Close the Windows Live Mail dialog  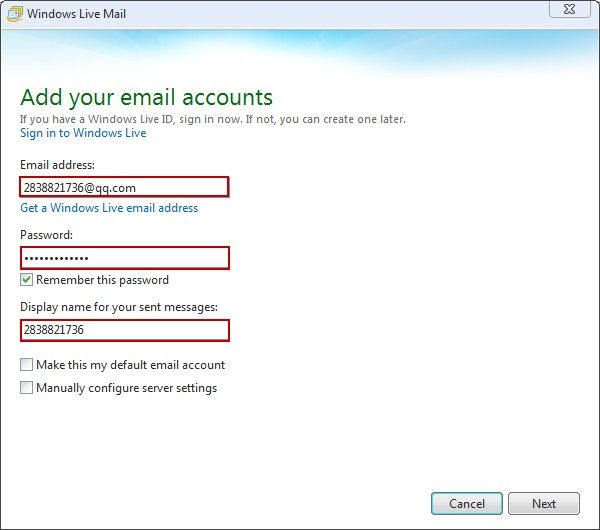(570, 9)
